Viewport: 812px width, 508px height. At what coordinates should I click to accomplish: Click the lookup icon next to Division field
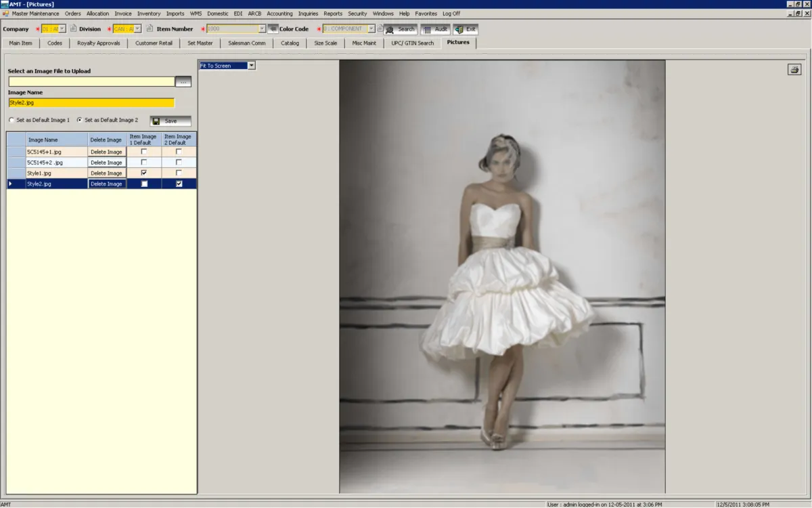[x=149, y=29]
